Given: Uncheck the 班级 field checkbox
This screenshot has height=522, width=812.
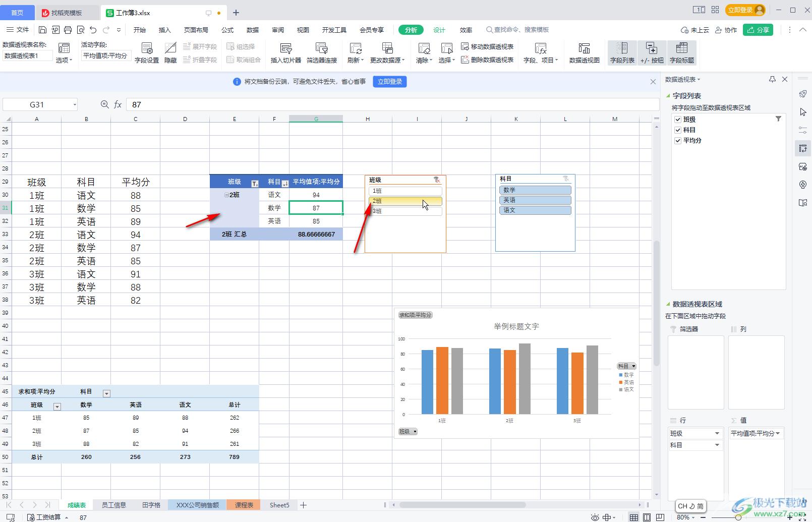Looking at the screenshot, I should (678, 120).
